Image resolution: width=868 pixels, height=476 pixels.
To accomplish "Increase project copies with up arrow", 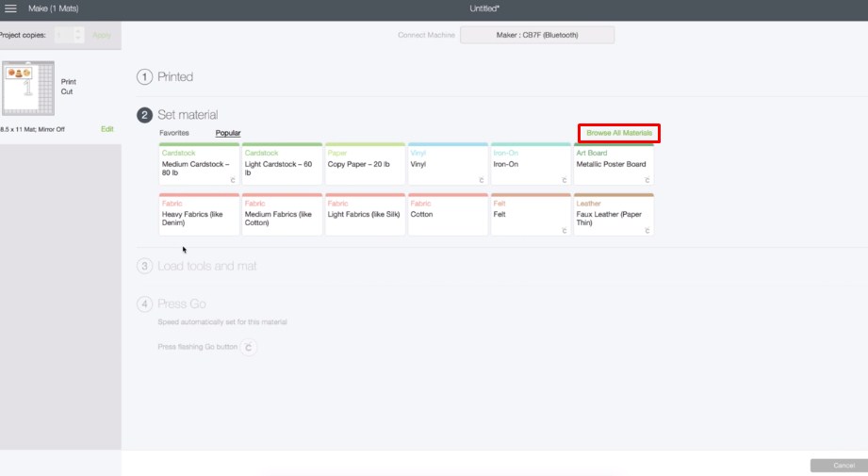I will coord(78,31).
